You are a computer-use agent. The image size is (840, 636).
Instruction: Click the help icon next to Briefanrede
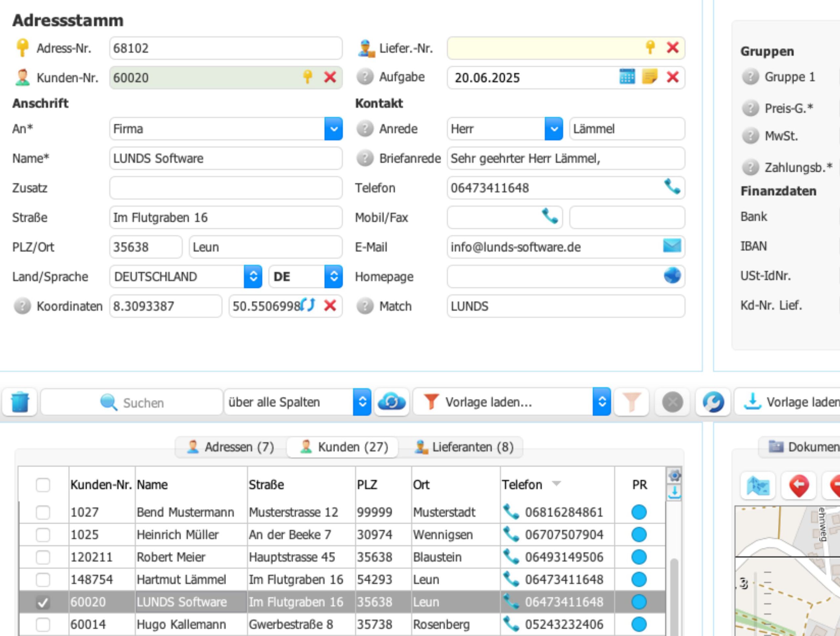(365, 158)
